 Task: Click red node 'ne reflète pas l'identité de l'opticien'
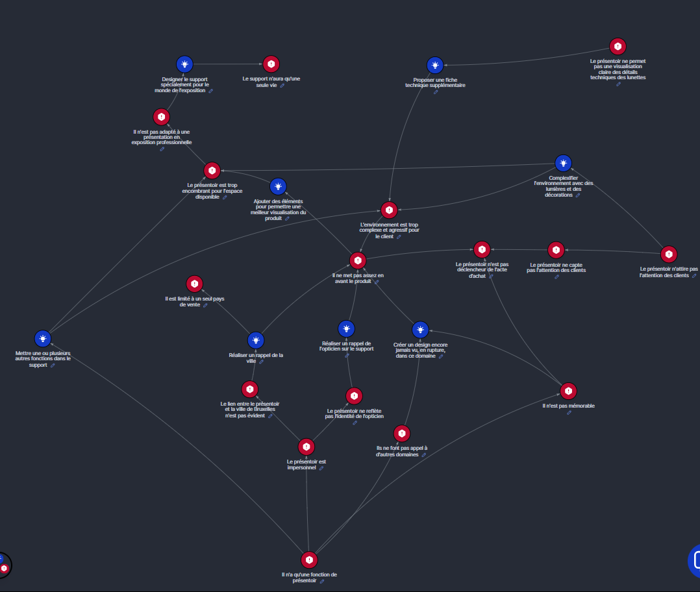[x=354, y=396]
